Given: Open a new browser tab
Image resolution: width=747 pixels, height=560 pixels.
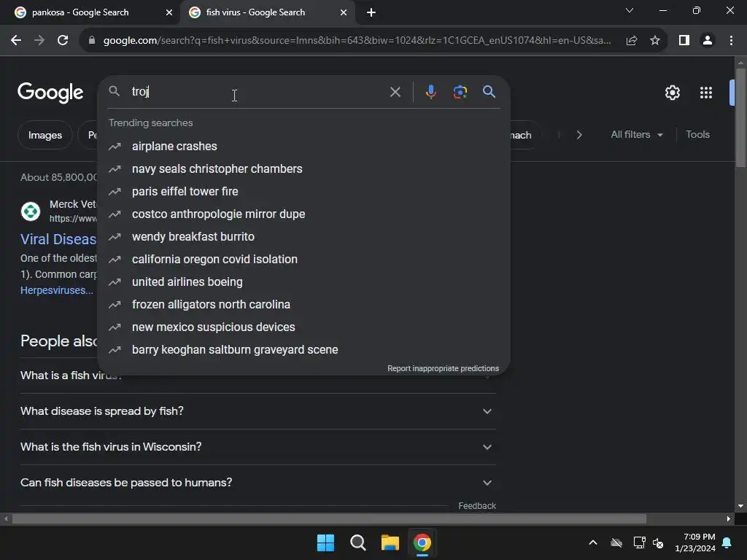Looking at the screenshot, I should click(x=371, y=12).
